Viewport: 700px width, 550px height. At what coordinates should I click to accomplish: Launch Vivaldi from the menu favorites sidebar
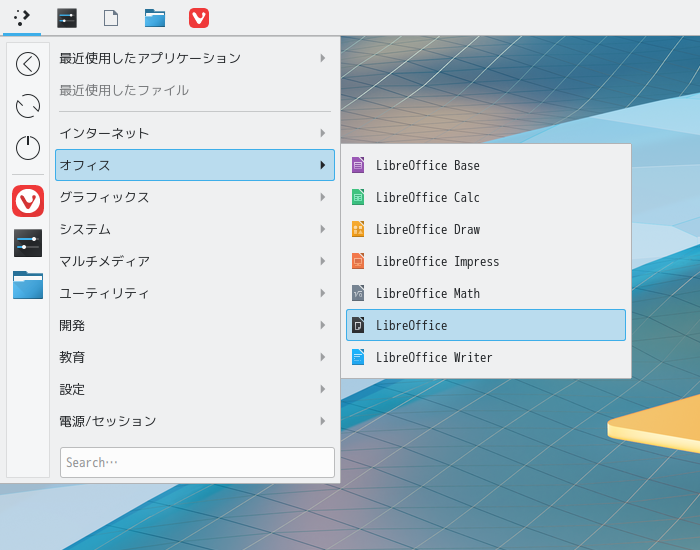click(x=28, y=201)
